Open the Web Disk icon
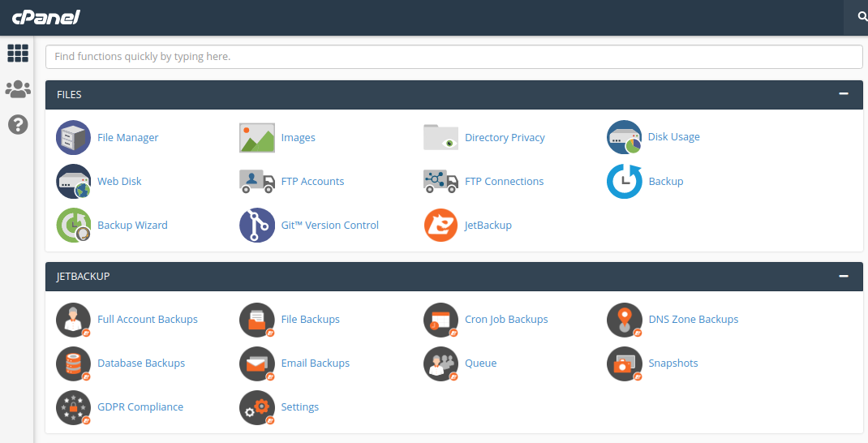 pyautogui.click(x=73, y=181)
